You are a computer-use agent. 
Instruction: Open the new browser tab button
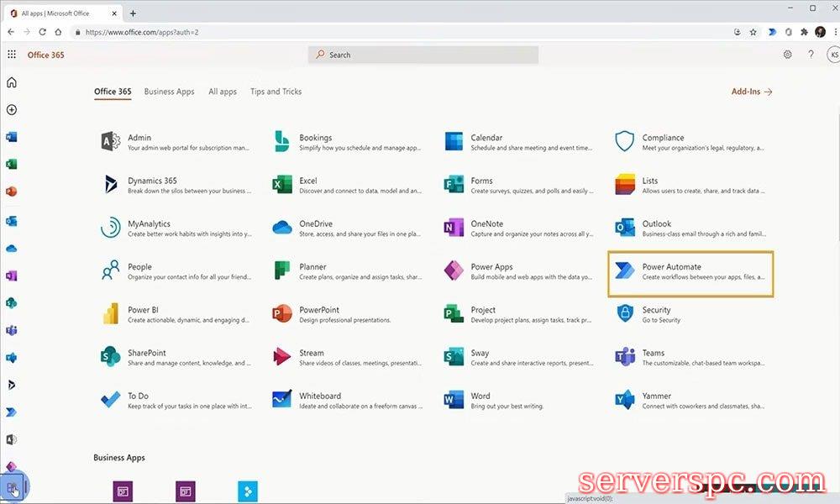(x=133, y=13)
